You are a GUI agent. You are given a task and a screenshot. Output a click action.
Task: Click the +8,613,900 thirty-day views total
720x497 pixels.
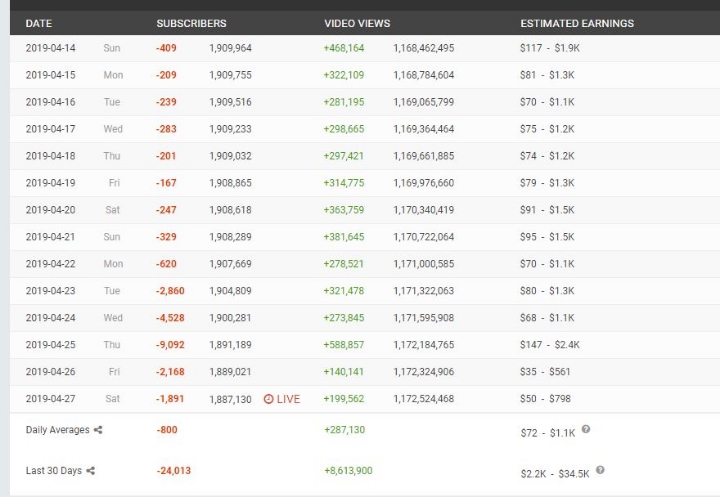[348, 470]
